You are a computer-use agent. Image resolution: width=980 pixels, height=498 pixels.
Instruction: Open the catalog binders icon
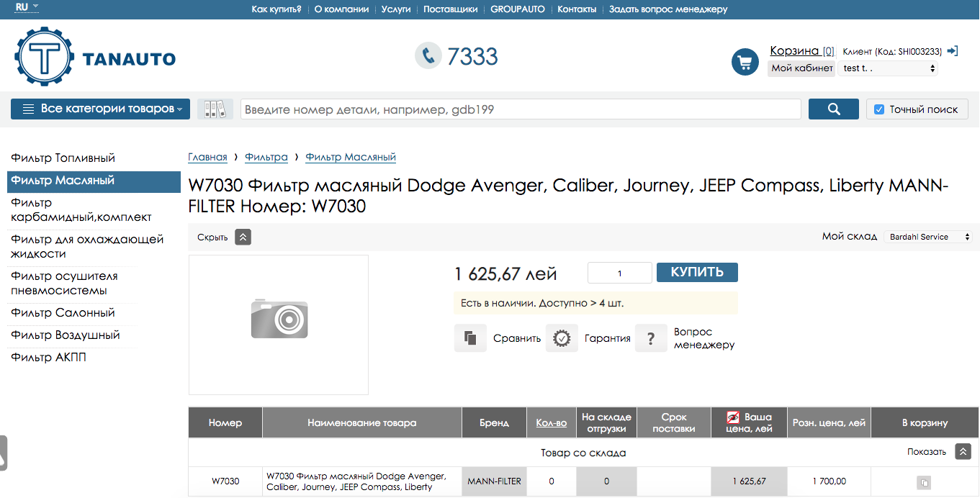pos(215,109)
